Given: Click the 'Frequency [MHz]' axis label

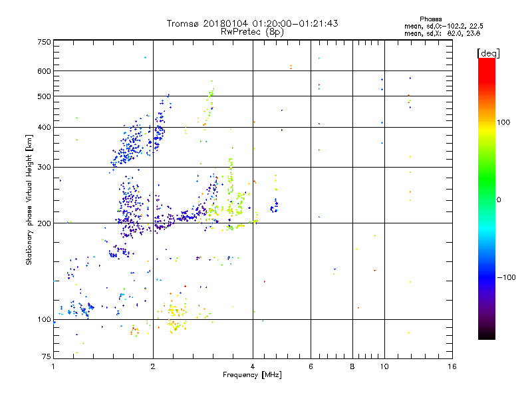Looking at the screenshot, I should (252, 375).
